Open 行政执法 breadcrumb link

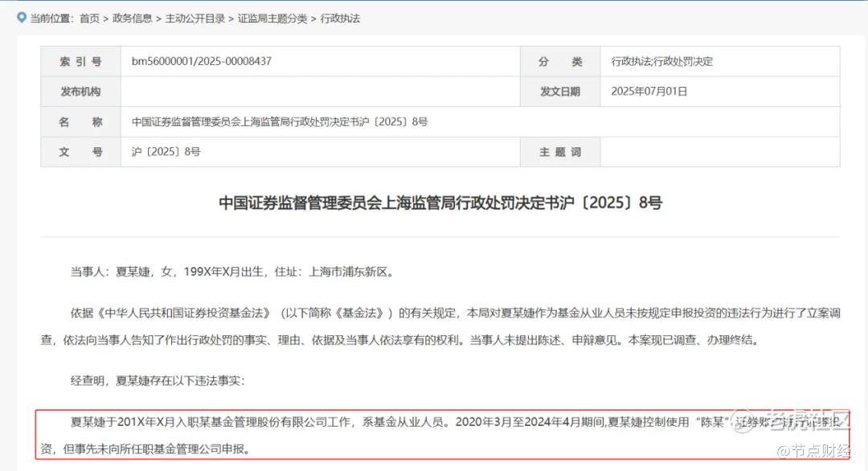point(340,18)
